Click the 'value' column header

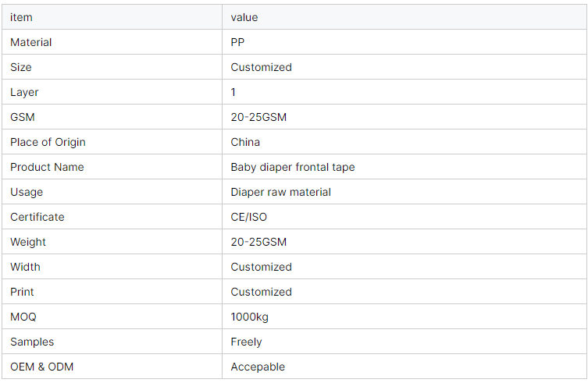pyautogui.click(x=244, y=17)
